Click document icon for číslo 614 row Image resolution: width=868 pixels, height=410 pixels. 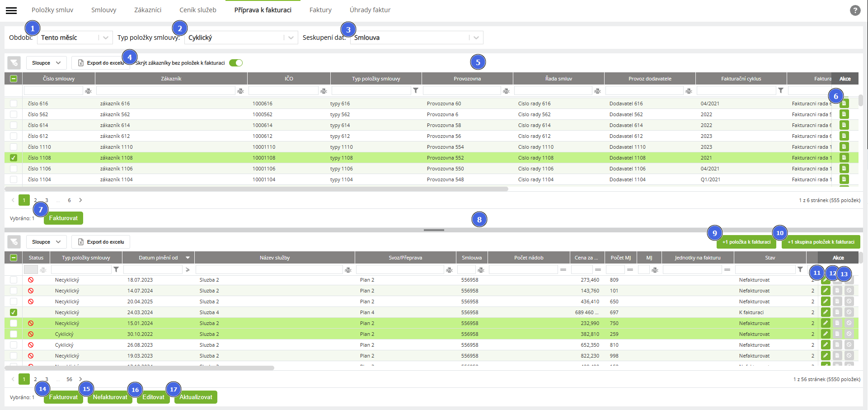coord(844,125)
